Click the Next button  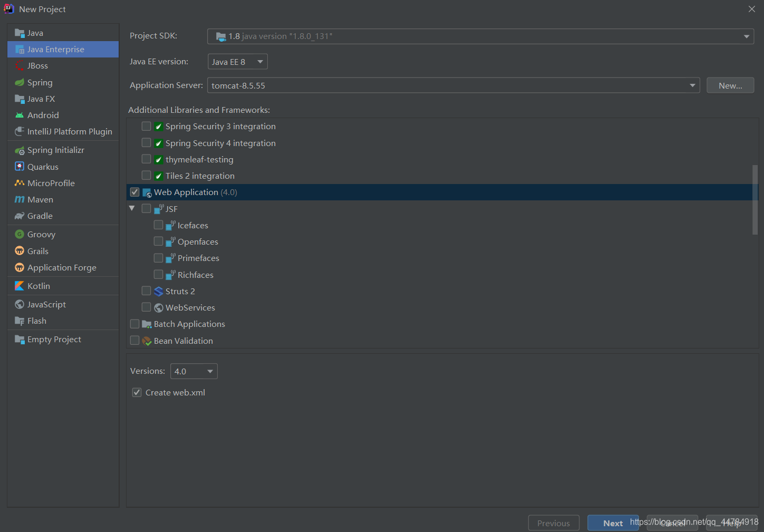613,523
